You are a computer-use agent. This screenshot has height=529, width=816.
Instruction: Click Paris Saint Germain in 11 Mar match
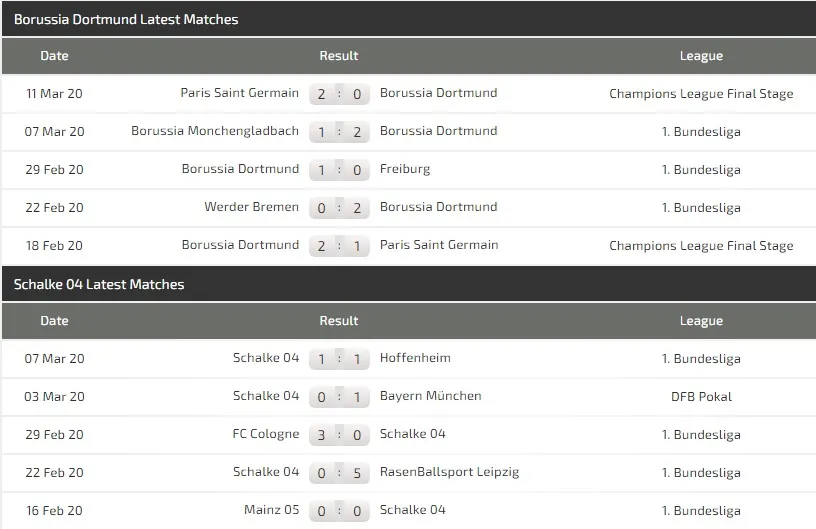click(239, 93)
